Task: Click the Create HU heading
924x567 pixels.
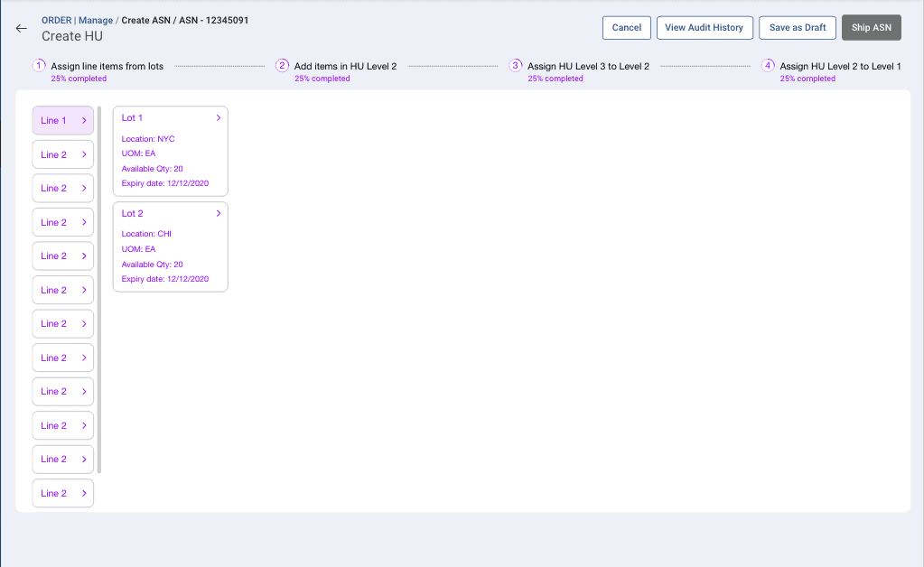Action: click(x=72, y=36)
